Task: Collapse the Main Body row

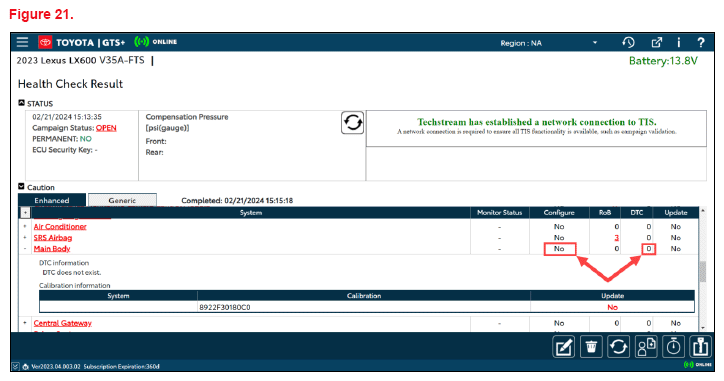Action: 25,248
